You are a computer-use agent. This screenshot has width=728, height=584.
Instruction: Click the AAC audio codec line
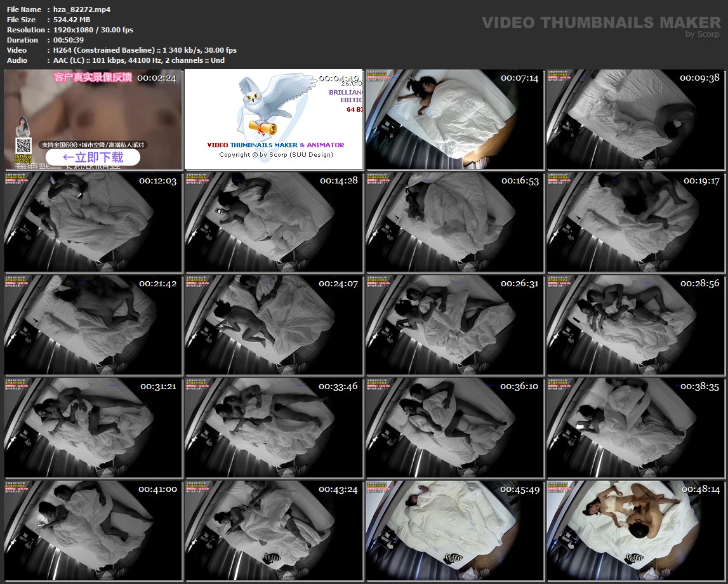click(x=139, y=60)
